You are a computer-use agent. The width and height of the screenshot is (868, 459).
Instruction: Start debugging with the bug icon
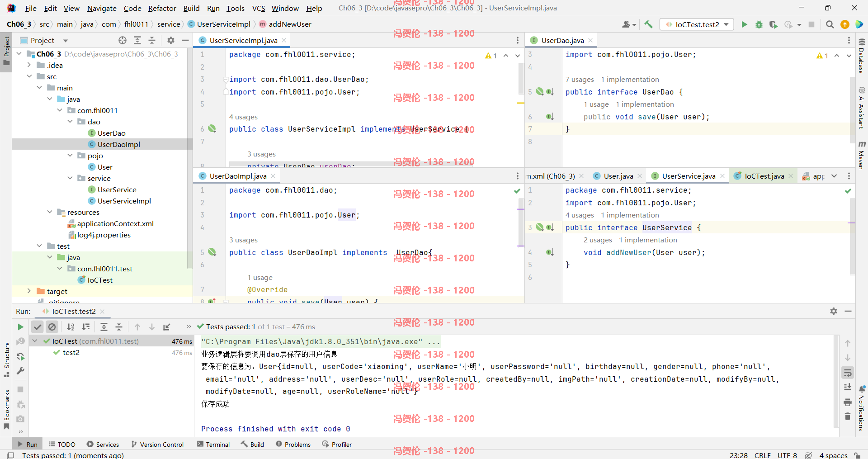[759, 24]
